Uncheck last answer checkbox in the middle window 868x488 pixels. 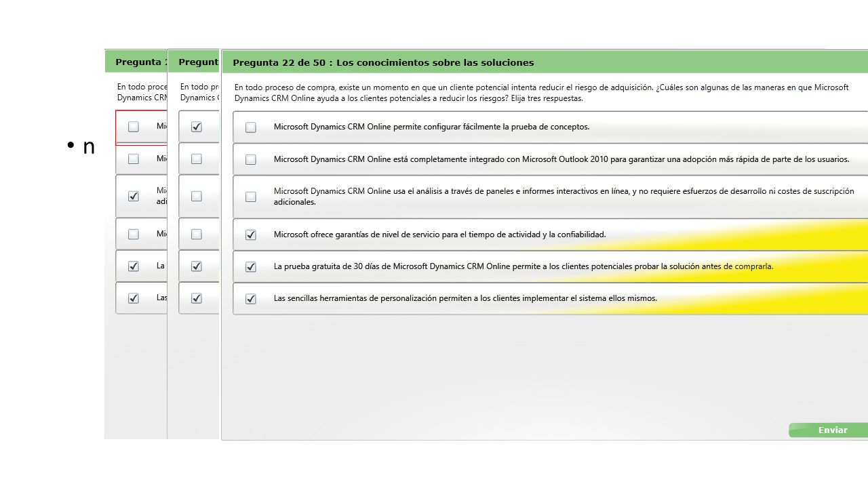pos(197,298)
